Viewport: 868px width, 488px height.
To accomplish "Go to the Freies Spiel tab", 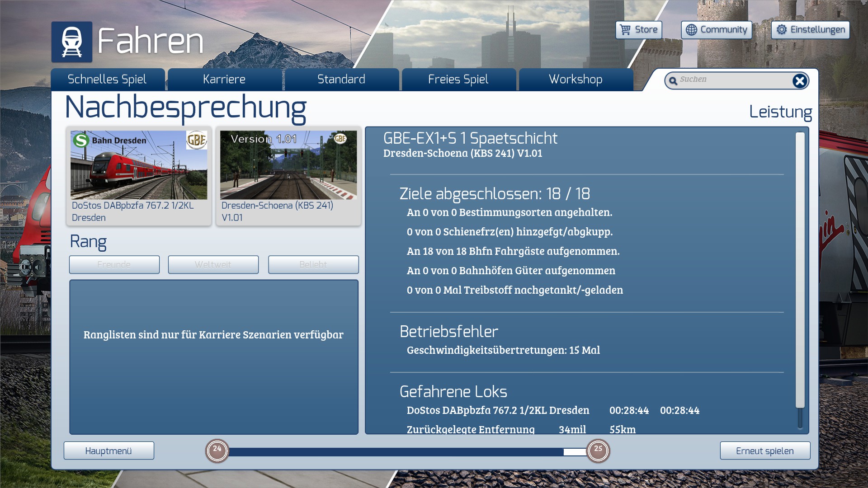I will click(x=458, y=80).
